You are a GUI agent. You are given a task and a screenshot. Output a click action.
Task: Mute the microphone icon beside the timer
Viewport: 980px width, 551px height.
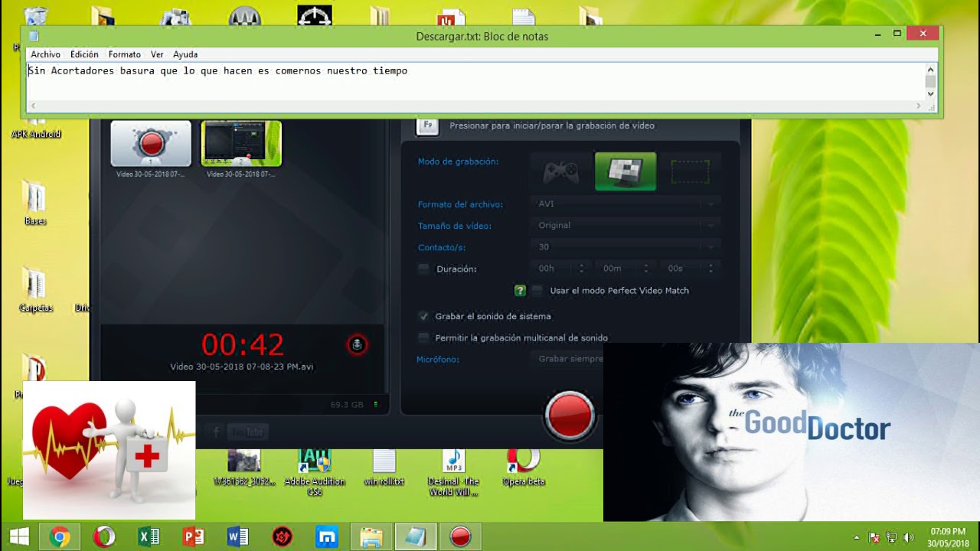[357, 345]
